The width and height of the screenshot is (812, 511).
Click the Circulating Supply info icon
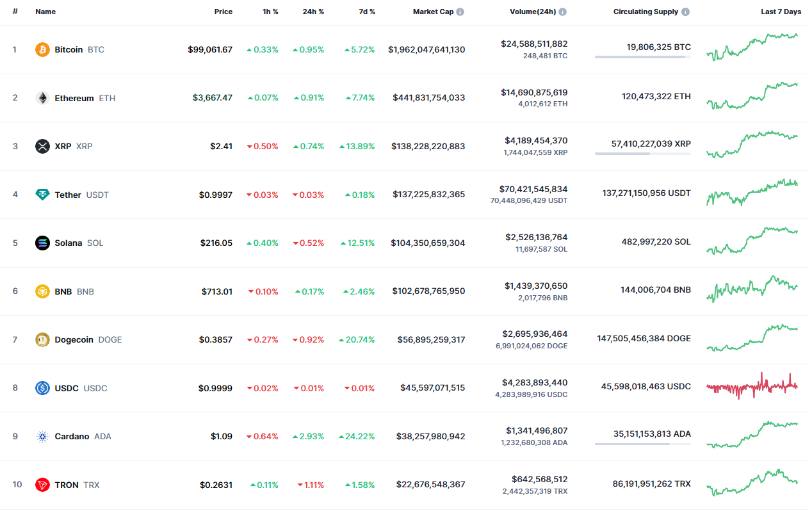[686, 12]
